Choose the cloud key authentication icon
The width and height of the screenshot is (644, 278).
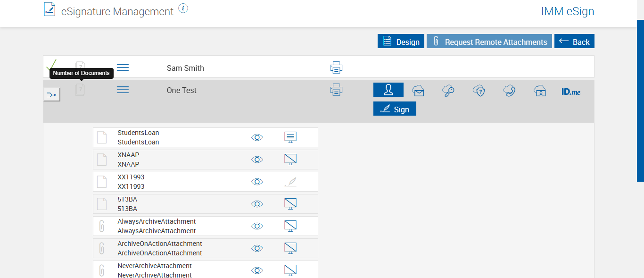448,91
